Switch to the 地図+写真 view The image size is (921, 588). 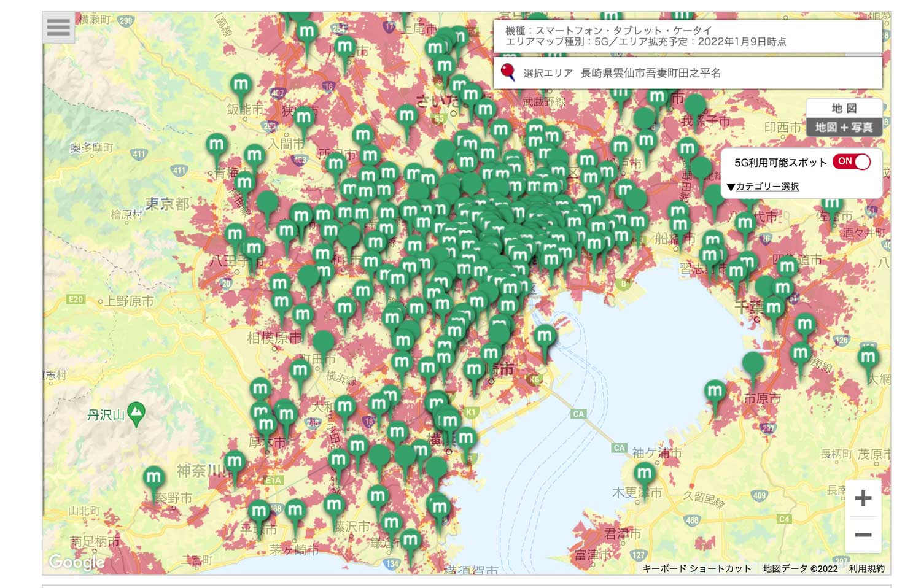[x=844, y=127]
